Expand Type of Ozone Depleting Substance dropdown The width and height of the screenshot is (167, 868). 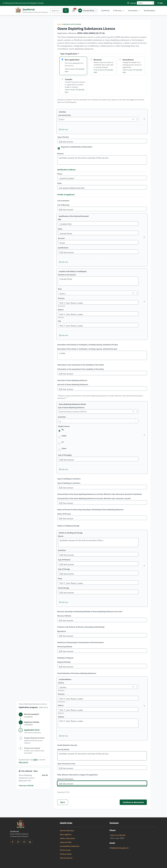tap(136, 411)
